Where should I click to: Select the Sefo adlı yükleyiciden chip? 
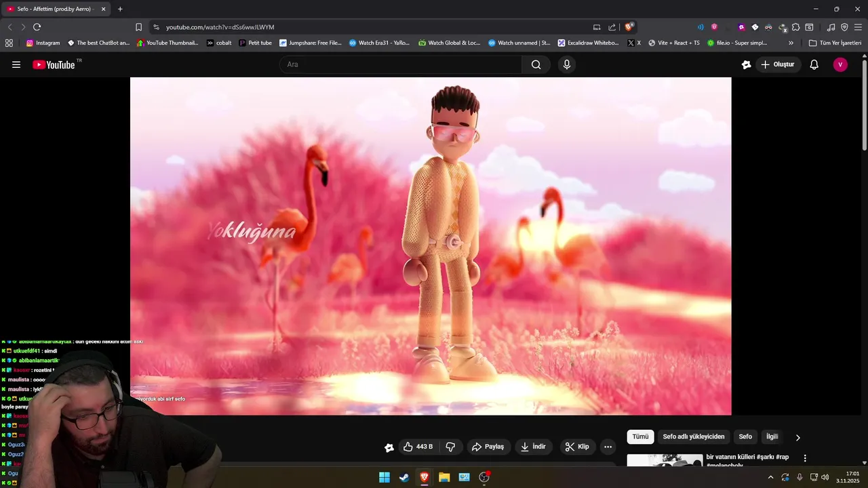tap(694, 437)
